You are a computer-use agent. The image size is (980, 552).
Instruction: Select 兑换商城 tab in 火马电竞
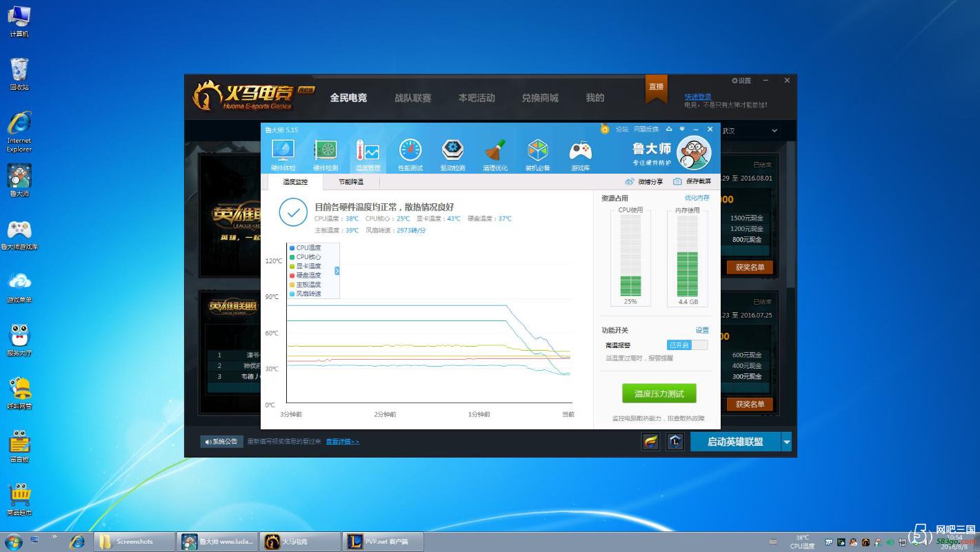(x=540, y=98)
